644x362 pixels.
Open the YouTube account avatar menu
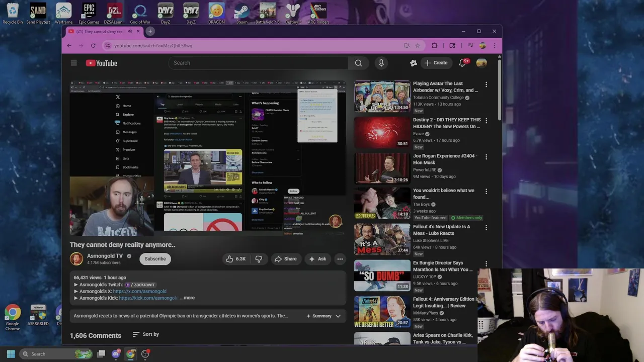coord(481,63)
